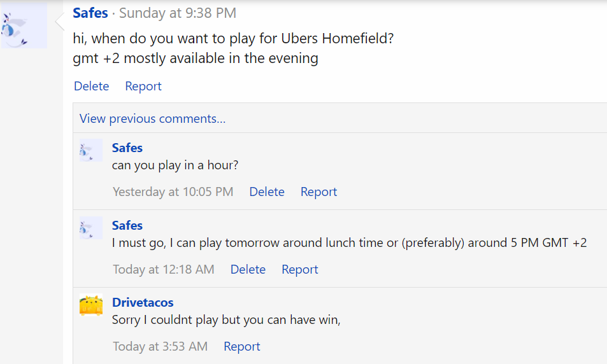The height and width of the screenshot is (364, 607).
Task: Click the large Safes avatar on the main post
Action: (24, 25)
